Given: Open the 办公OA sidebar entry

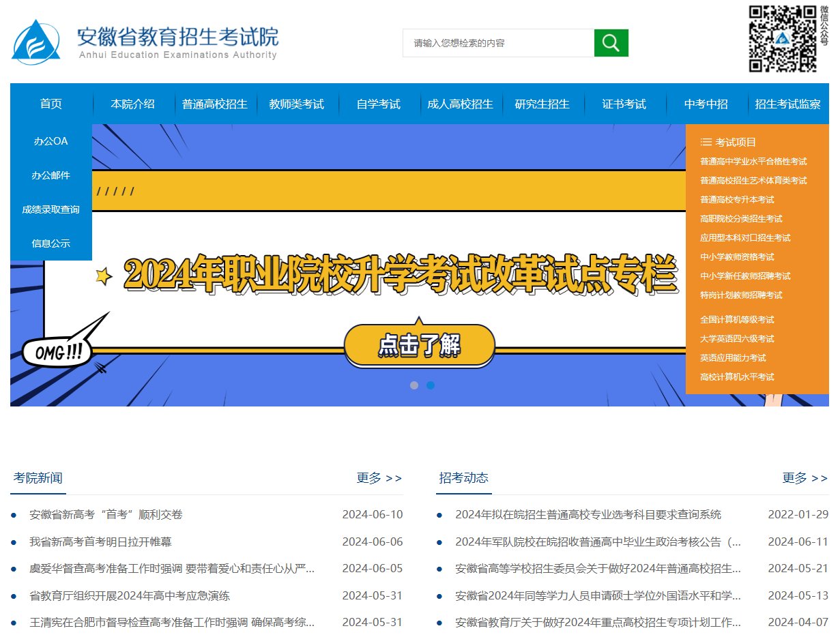Looking at the screenshot, I should click(x=49, y=141).
